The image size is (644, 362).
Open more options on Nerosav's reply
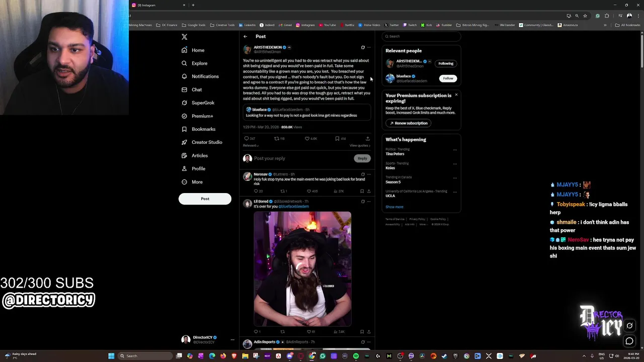(x=369, y=174)
